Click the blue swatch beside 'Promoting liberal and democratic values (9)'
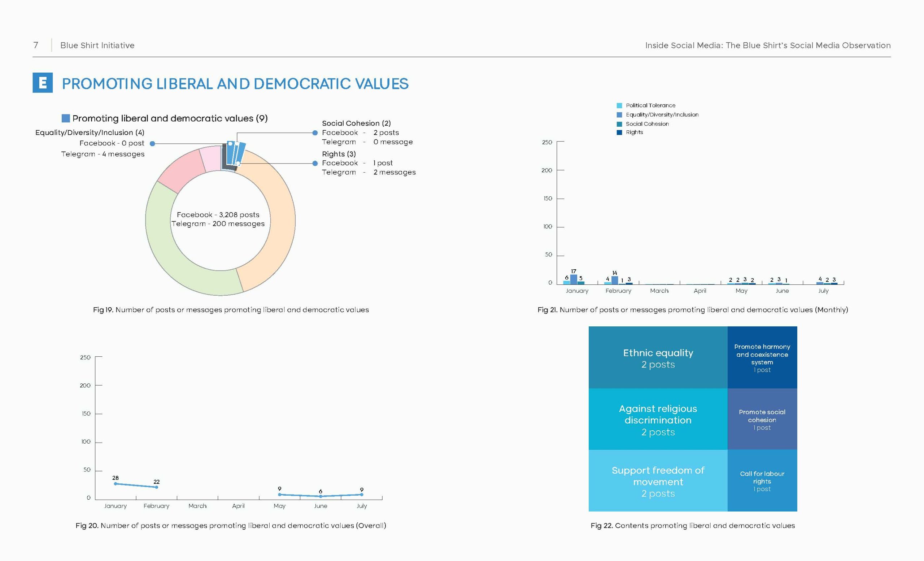Image resolution: width=924 pixels, height=561 pixels. click(66, 118)
